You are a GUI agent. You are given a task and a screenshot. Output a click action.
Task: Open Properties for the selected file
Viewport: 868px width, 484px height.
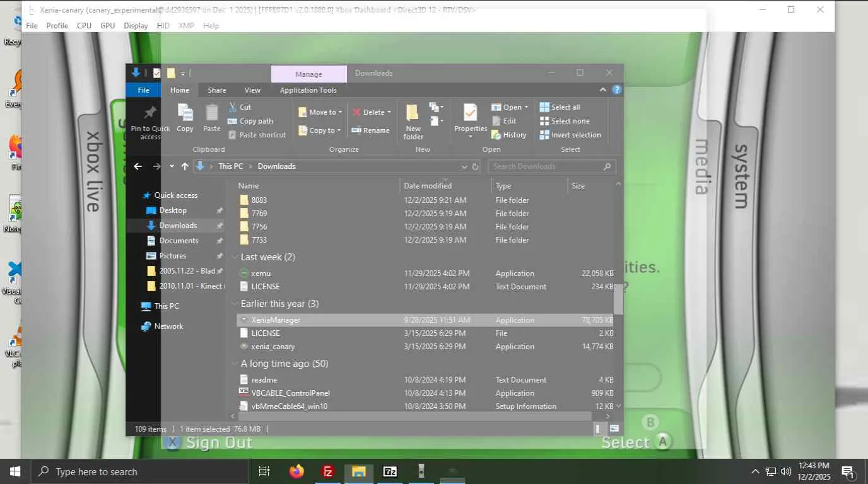pos(471,122)
